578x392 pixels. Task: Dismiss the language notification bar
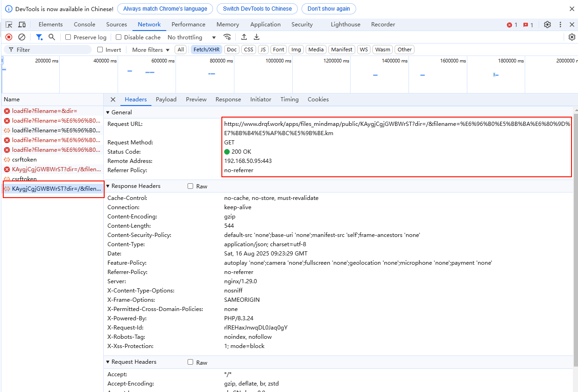pos(572,9)
